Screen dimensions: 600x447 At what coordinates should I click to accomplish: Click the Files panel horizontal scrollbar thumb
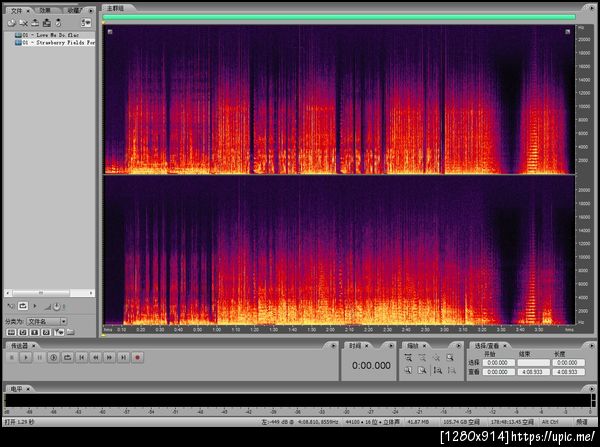(41, 293)
